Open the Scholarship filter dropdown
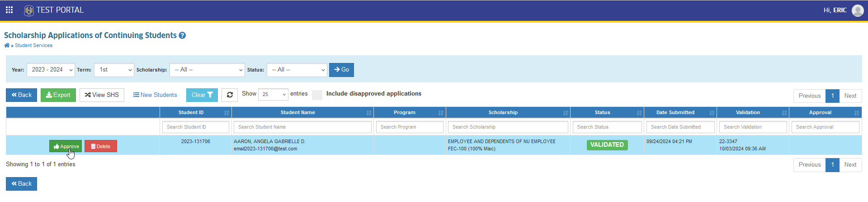The width and height of the screenshot is (868, 202). [207, 70]
